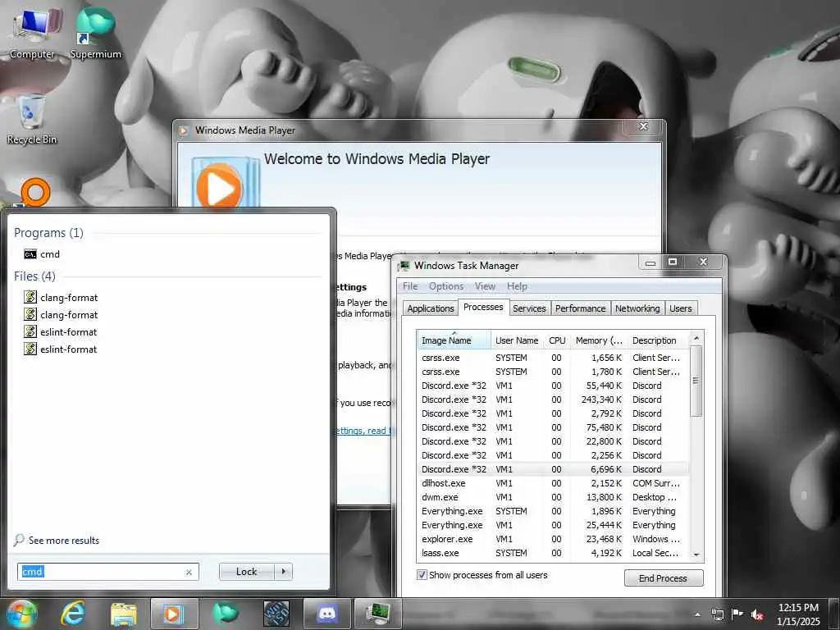Sort processes by CPU column
The width and height of the screenshot is (840, 630).
[557, 340]
